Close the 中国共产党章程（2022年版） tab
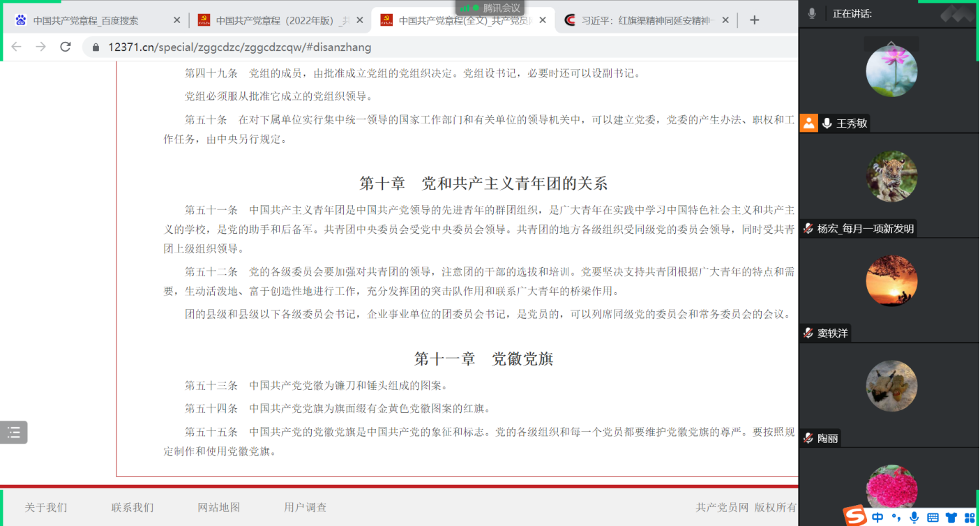The width and height of the screenshot is (980, 526). 360,20
